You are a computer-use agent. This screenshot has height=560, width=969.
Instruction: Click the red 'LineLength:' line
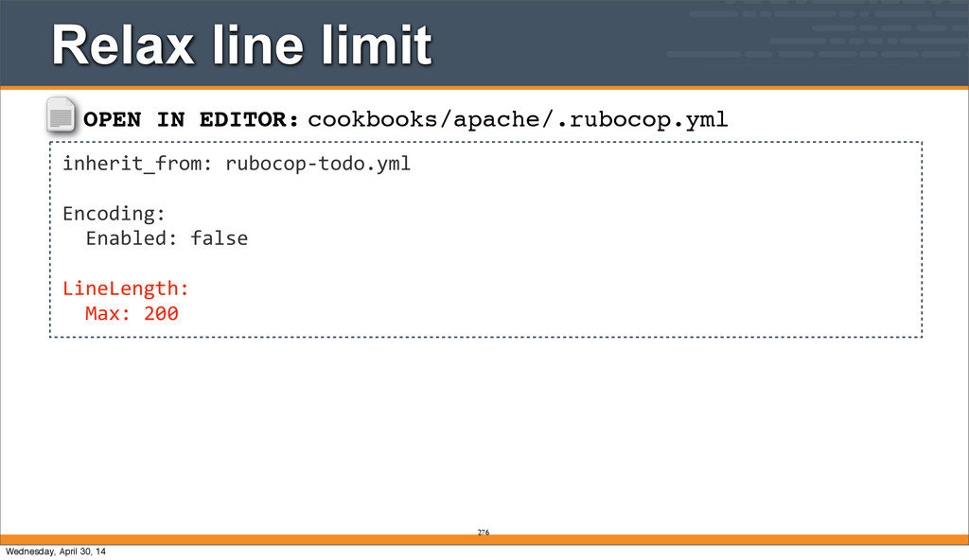click(126, 288)
